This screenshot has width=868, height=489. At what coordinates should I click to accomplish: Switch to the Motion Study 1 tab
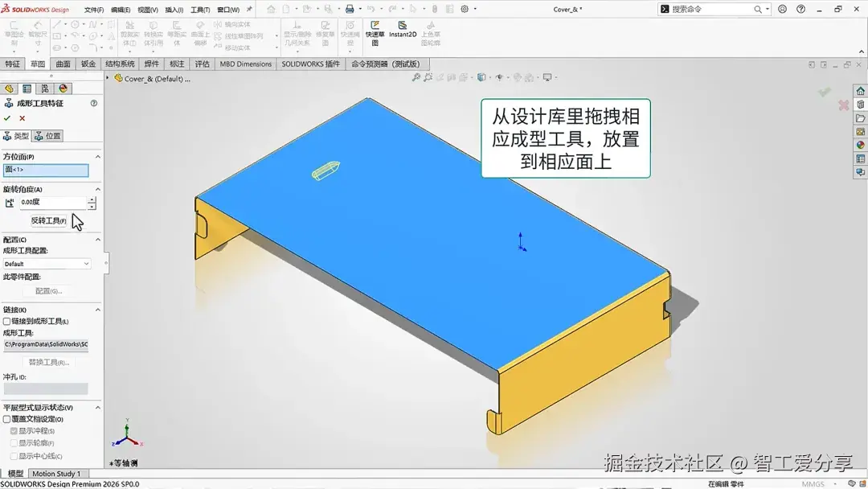pos(56,474)
